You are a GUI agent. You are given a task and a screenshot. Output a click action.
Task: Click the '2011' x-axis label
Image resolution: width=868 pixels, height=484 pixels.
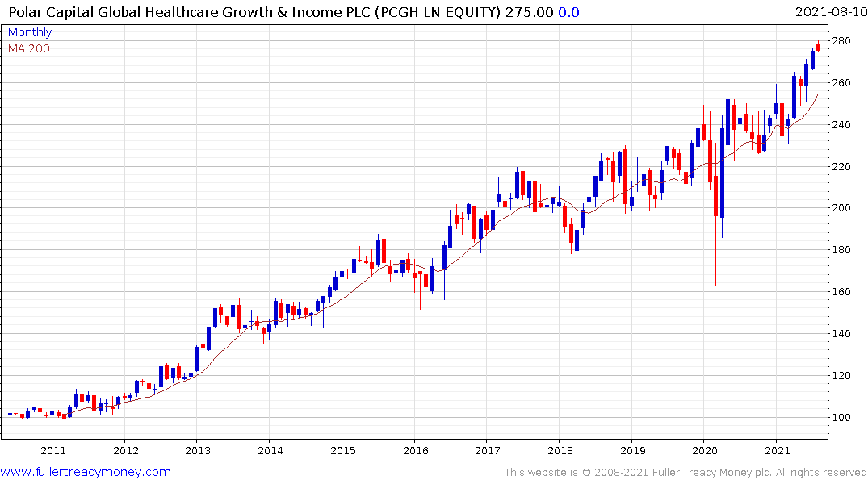point(53,450)
